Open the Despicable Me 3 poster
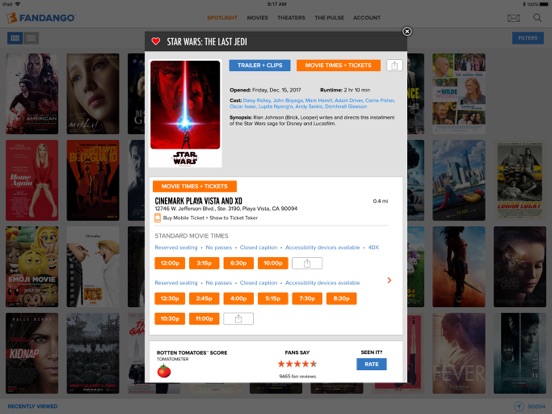Image resolution: width=552 pixels, height=414 pixels. click(x=93, y=267)
